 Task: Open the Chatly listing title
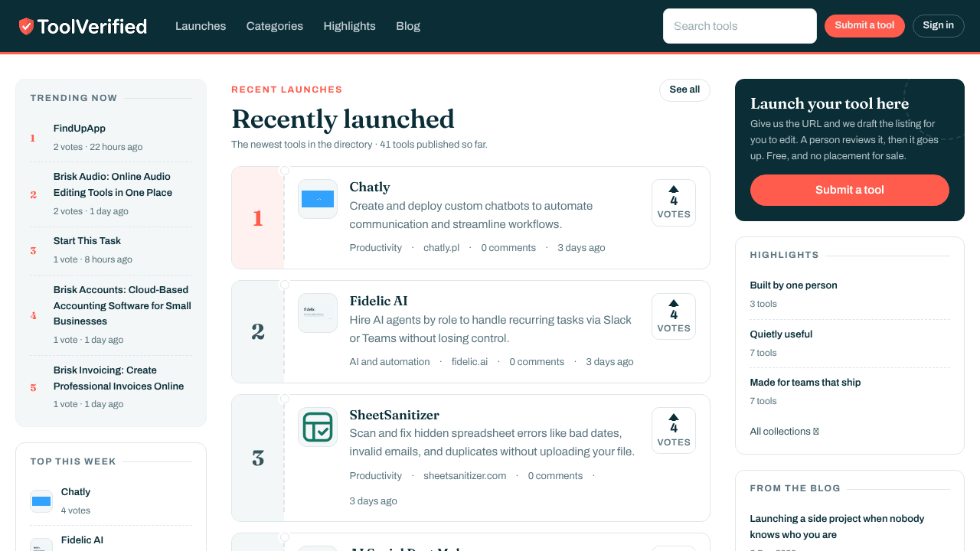pos(370,187)
